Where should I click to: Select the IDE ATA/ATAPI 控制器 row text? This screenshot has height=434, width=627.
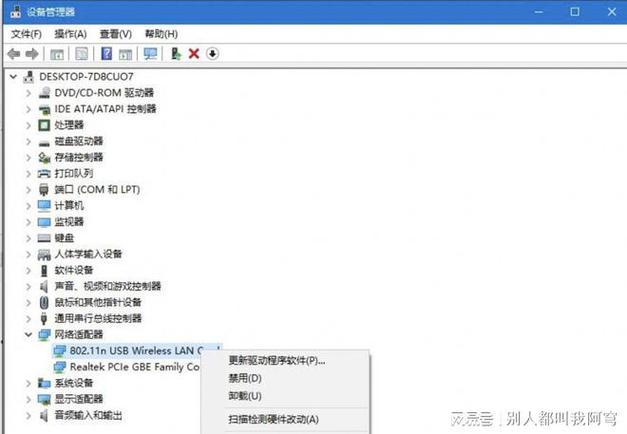pyautogui.click(x=105, y=109)
